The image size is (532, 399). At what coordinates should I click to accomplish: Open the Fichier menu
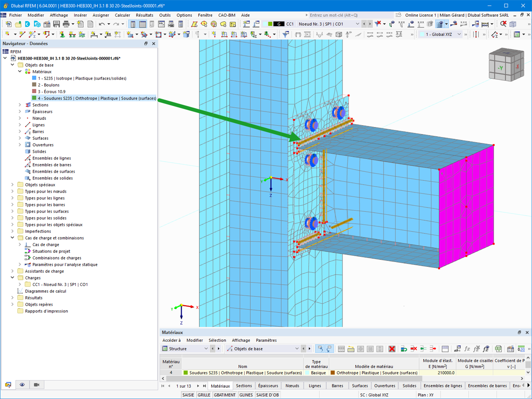(16, 15)
